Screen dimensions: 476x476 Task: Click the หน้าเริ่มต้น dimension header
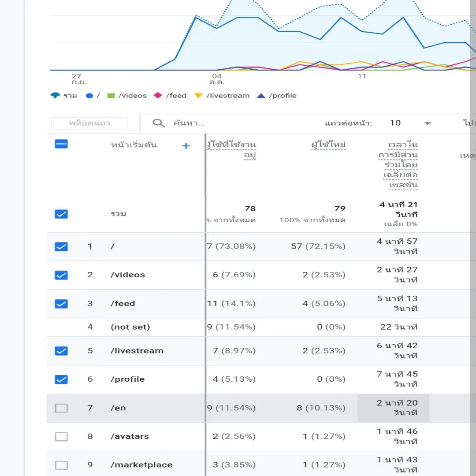click(x=134, y=145)
